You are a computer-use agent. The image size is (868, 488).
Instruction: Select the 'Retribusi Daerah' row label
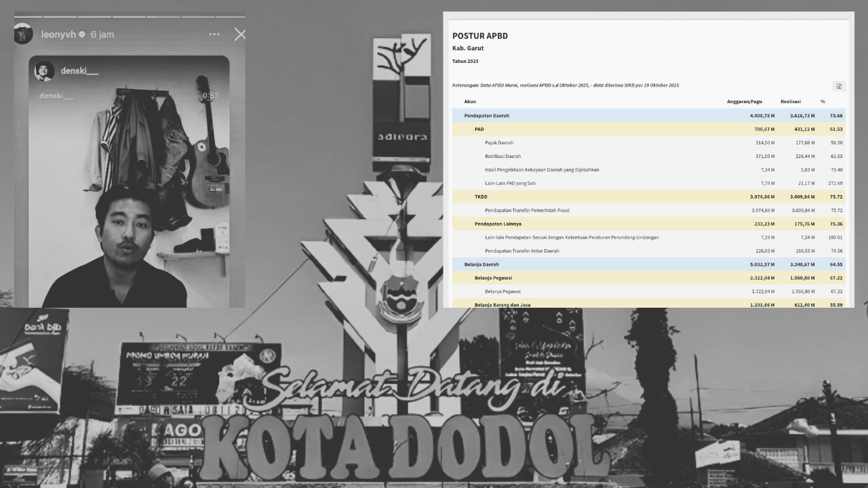tap(503, 157)
